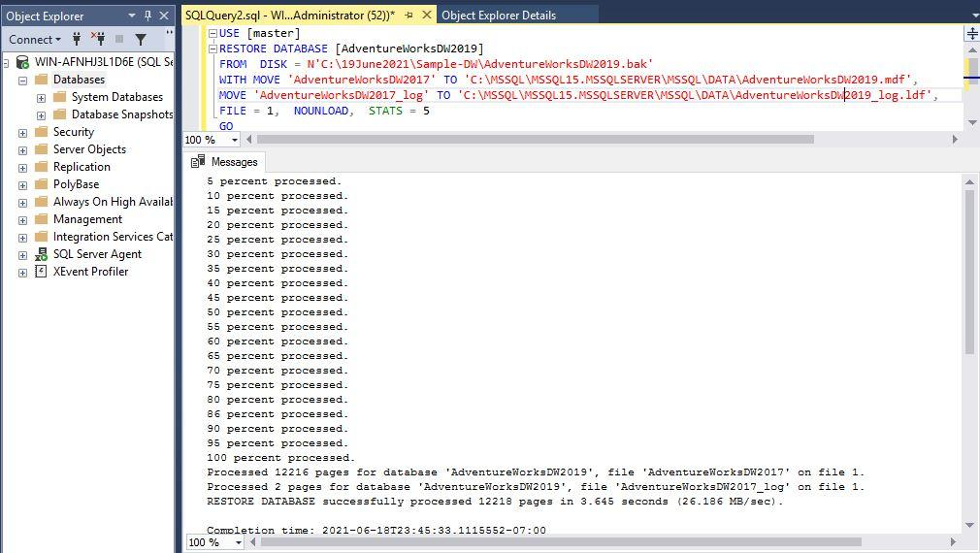
Task: Click the Management folder icon
Action: click(x=42, y=219)
